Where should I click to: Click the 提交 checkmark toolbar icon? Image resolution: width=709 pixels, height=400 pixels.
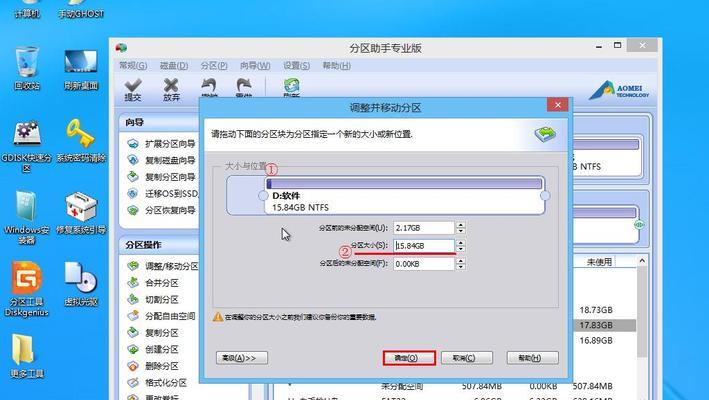pos(133,89)
